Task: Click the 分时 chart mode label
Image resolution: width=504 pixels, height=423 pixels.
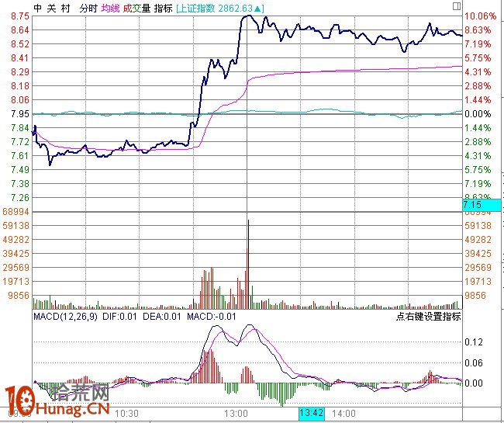Action: point(88,9)
